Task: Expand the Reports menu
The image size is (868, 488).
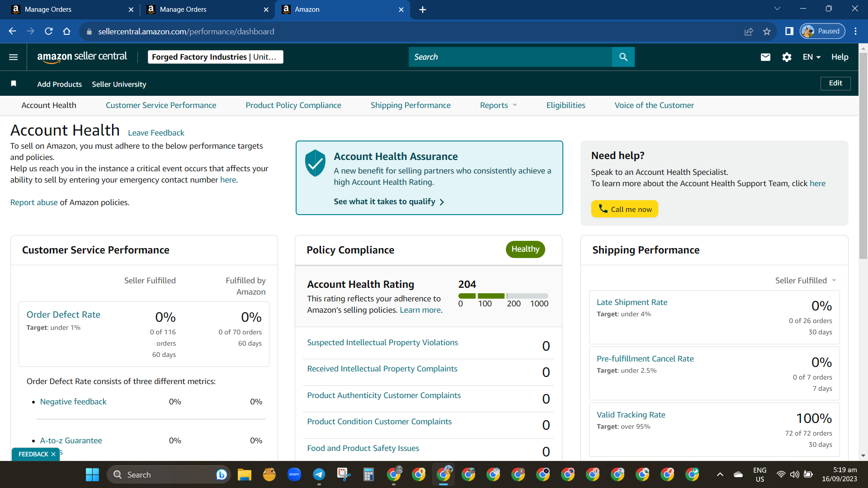Action: 499,105
